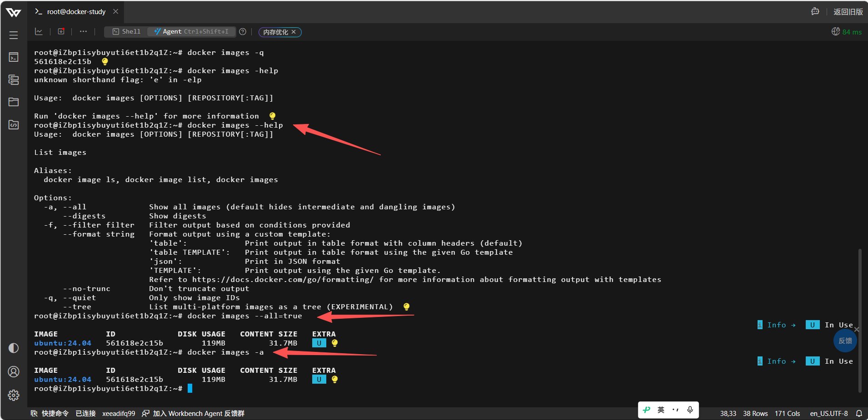Image resolution: width=868 pixels, height=420 pixels.
Task: Open the three-dot more options menu
Action: [83, 31]
